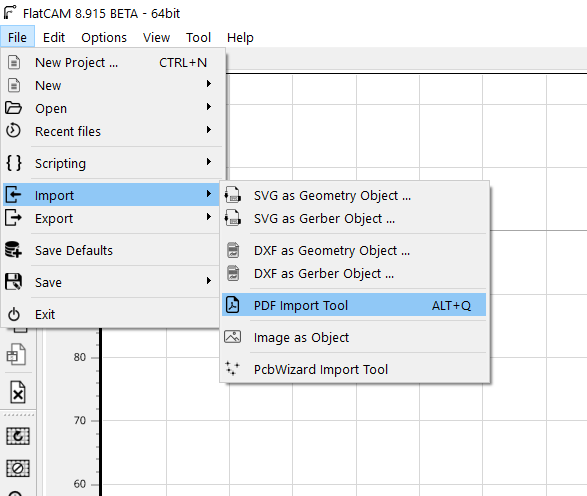Click the Exit power icon

tap(14, 314)
